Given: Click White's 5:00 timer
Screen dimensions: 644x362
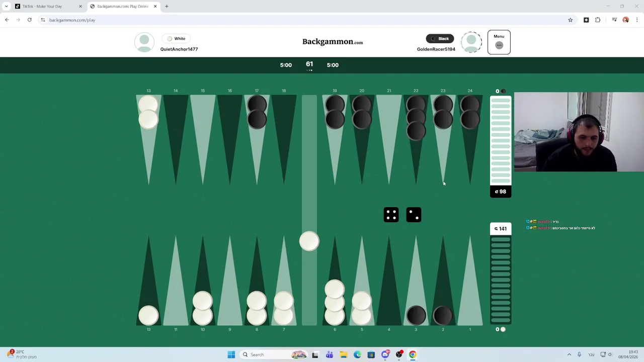Looking at the screenshot, I should 286,65.
